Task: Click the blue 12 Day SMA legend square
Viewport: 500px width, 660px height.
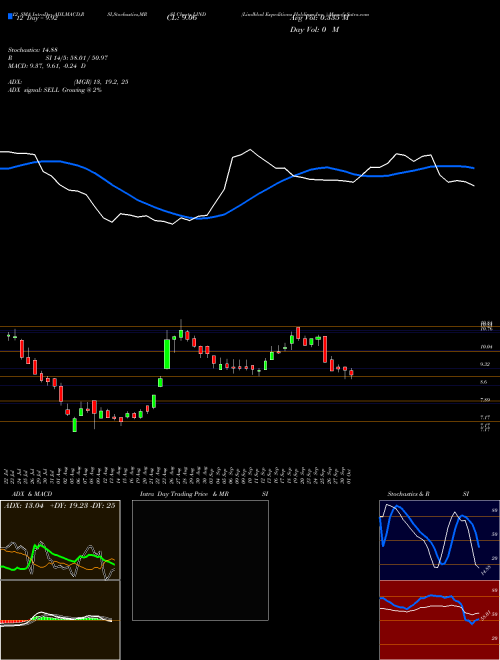Action: pos(11,16)
